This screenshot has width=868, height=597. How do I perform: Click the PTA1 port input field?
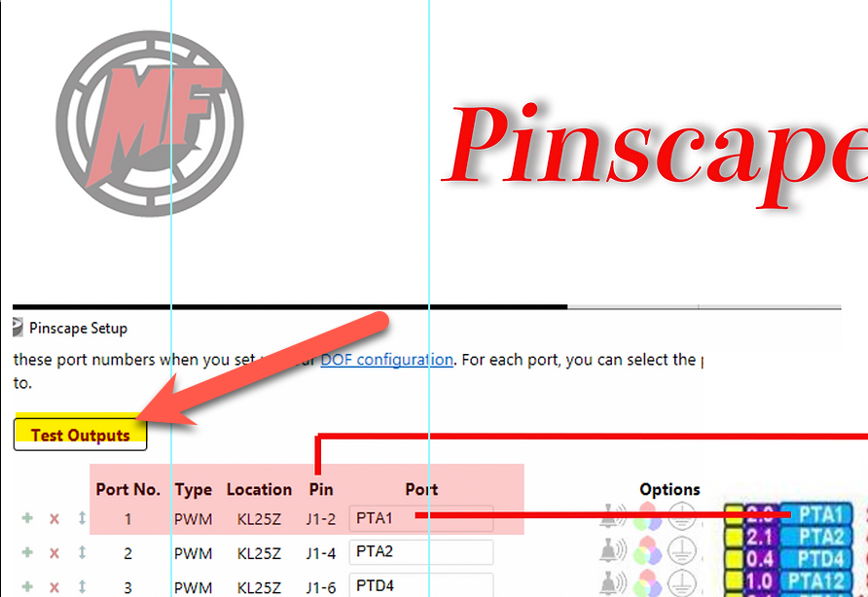click(420, 518)
